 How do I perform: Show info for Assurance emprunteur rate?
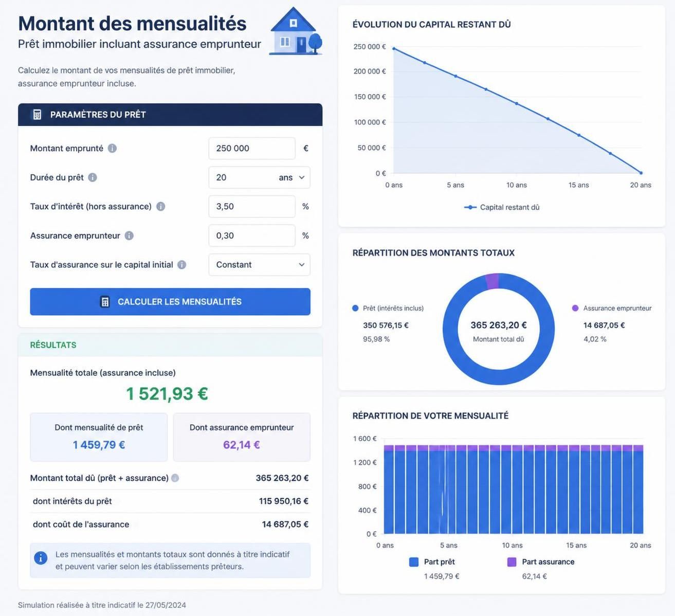[129, 235]
